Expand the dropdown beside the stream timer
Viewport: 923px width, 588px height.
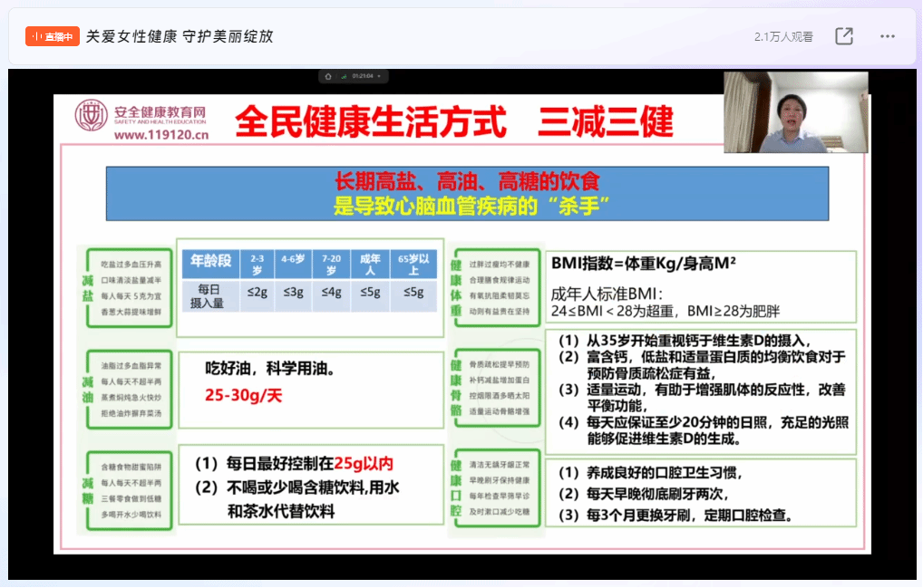tap(379, 76)
